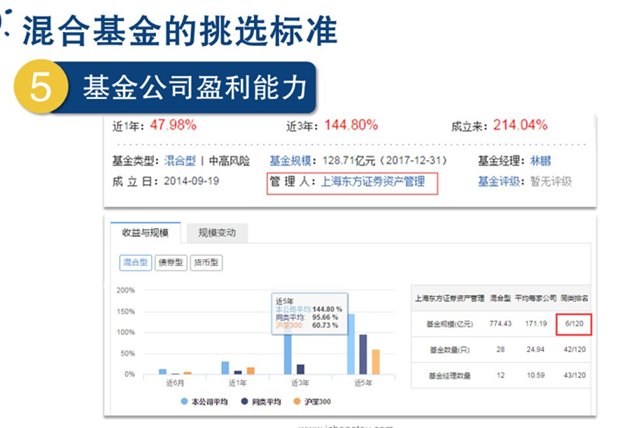
Task: Select the 混合型 filter button
Action: click(x=136, y=262)
